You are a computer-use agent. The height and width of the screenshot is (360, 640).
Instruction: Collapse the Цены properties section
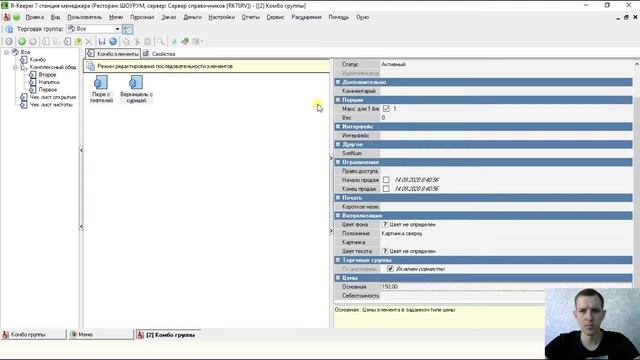338,278
